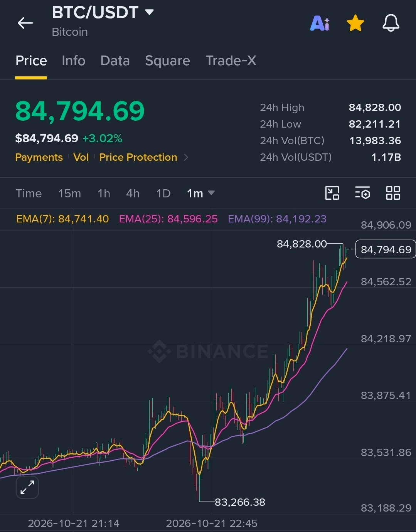
Task: Open the Vol link
Action: tap(81, 157)
